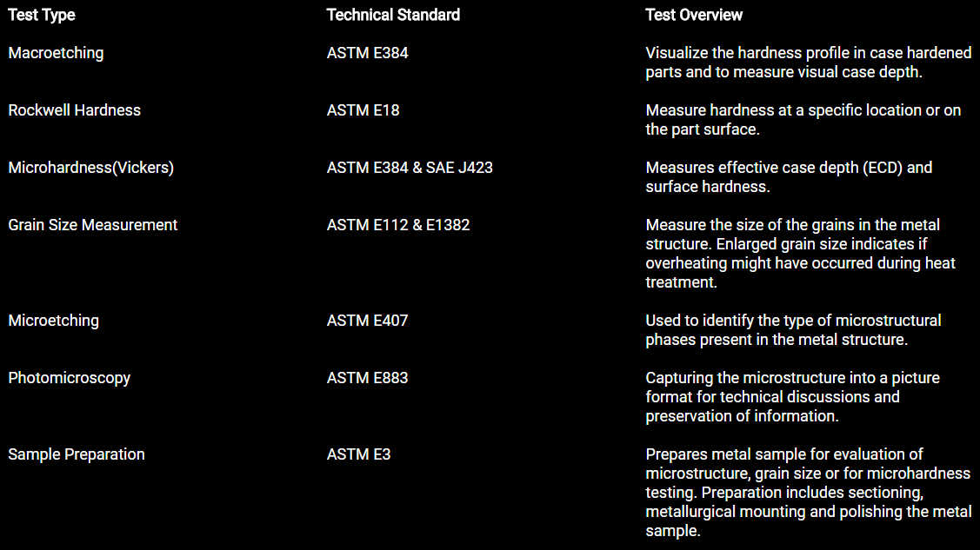Click the Sample Preparation entry
The image size is (980, 550).
pyautogui.click(x=77, y=454)
